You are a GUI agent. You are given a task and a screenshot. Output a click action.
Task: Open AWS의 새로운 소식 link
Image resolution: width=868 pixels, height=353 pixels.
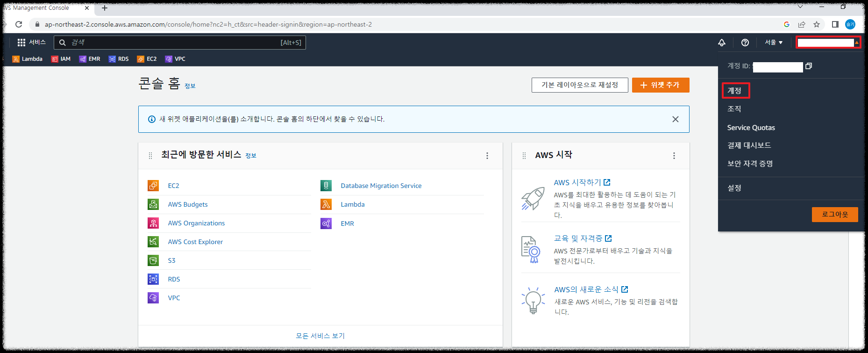pos(591,289)
